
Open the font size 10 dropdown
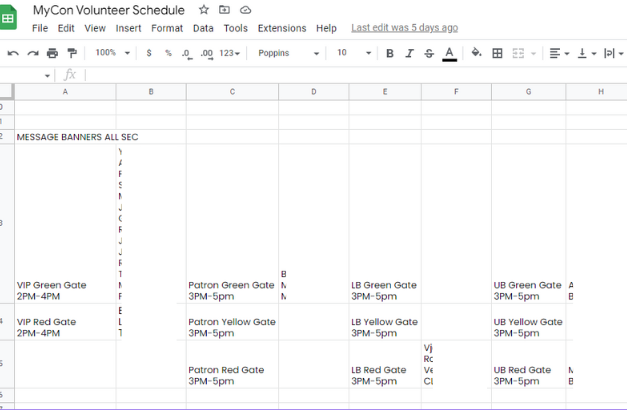click(349, 53)
